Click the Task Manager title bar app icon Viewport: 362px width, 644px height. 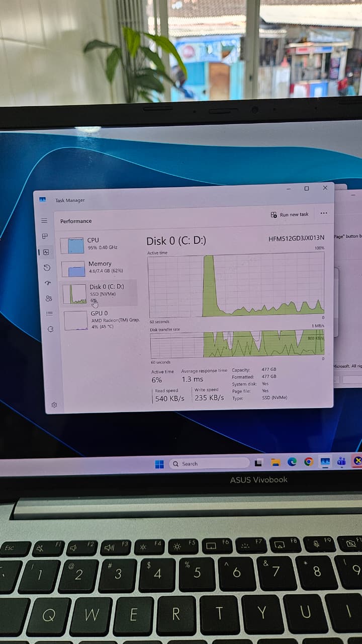(x=43, y=200)
